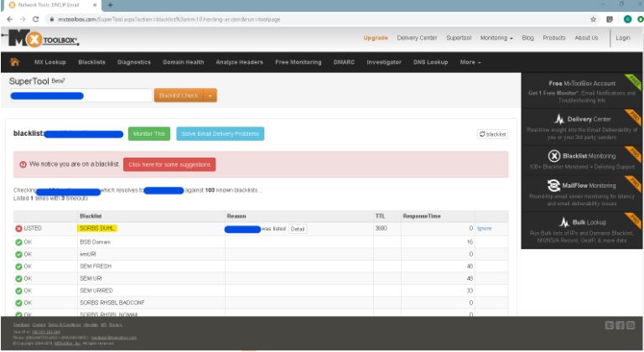Click the highlighted SORBS DUHL entry
This screenshot has height=352, width=644.
coord(97,228)
